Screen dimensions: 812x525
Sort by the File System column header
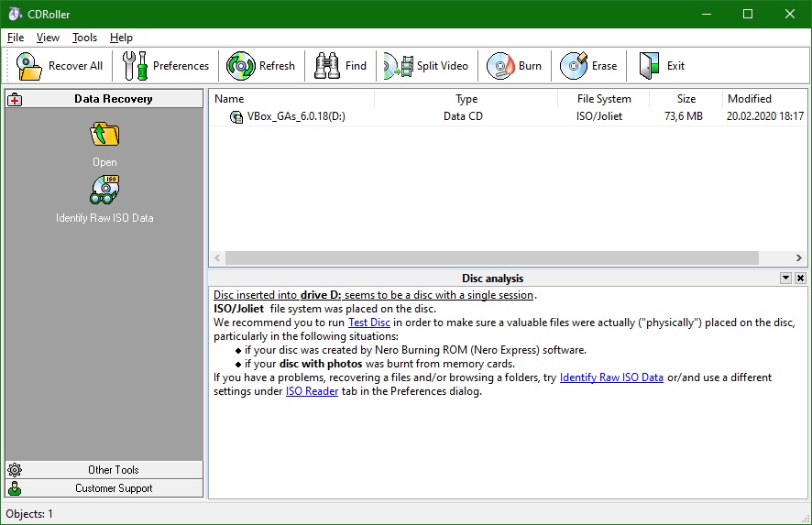603,98
